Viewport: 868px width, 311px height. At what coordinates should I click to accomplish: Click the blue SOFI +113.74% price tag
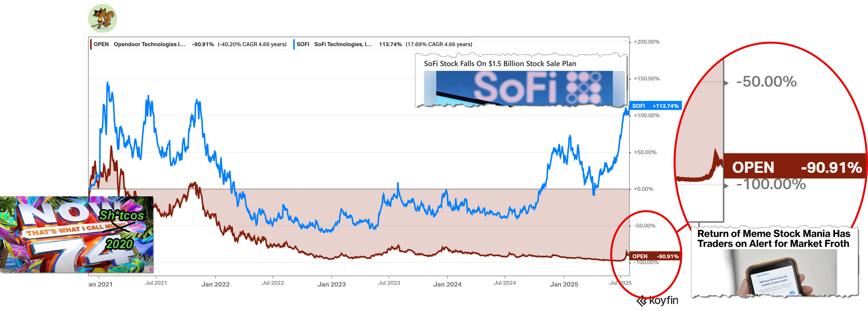(655, 106)
